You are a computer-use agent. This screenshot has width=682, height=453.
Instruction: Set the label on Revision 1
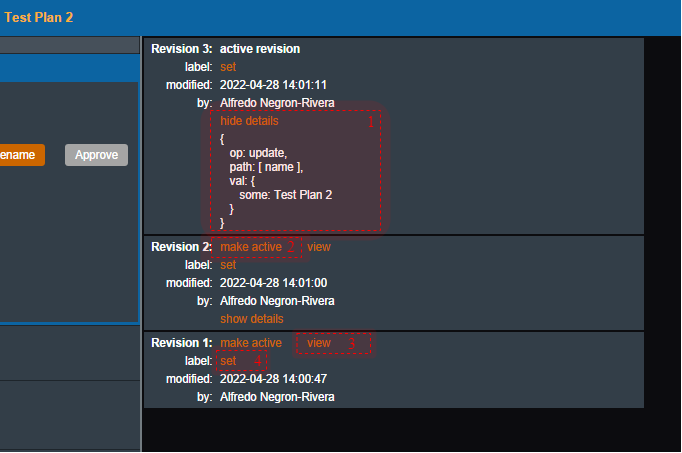(228, 361)
